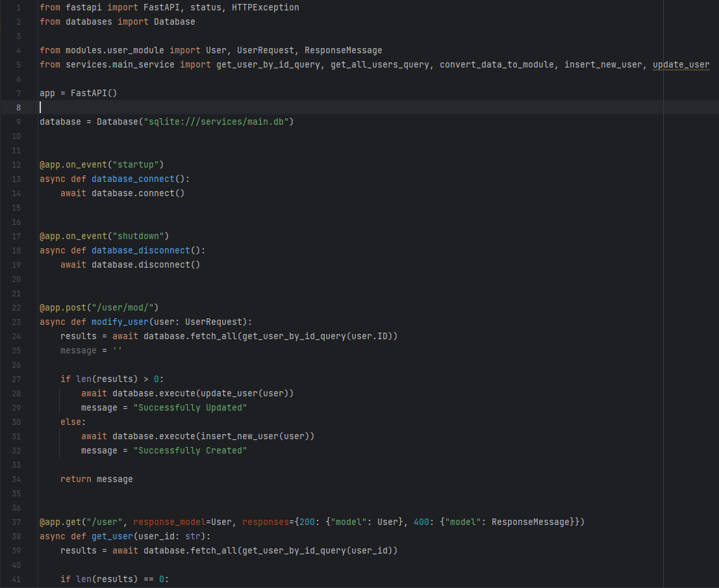Click the return message statement on line 34
This screenshot has height=588, width=719.
(x=96, y=479)
